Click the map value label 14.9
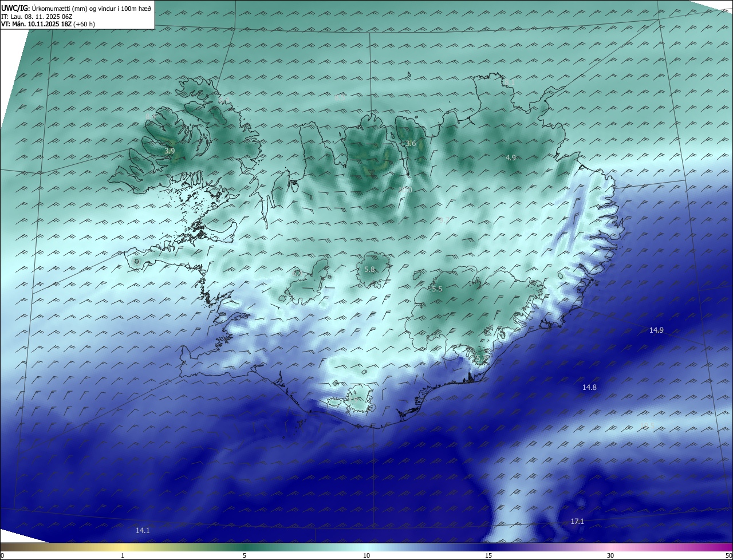The image size is (733, 560). click(x=656, y=330)
